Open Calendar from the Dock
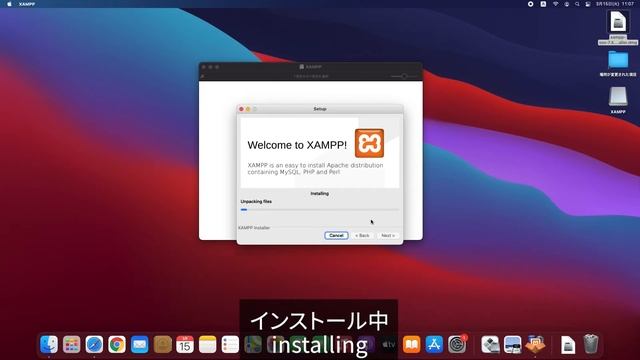This screenshot has height=360, width=640. click(x=185, y=344)
